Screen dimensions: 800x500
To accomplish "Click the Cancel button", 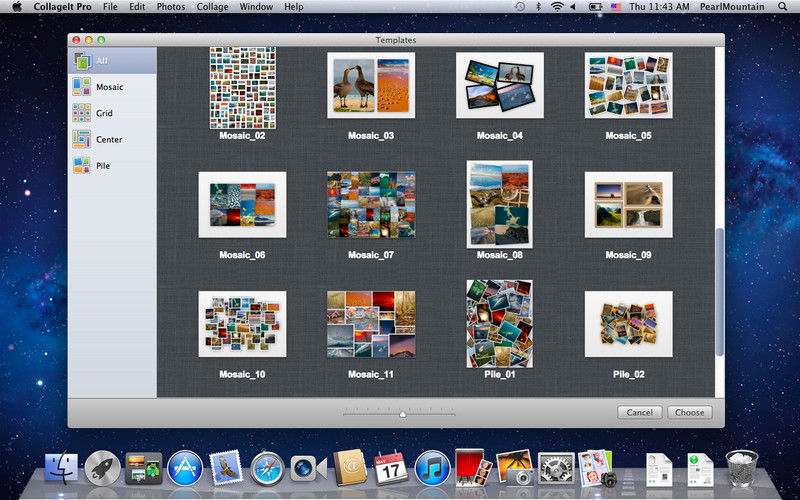I will [x=639, y=412].
